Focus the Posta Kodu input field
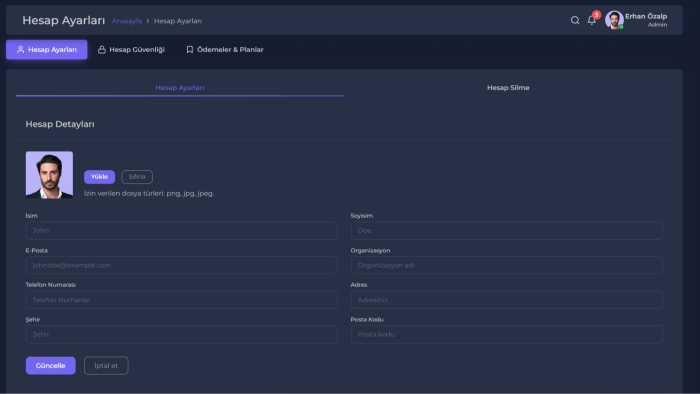700x394 pixels. point(506,334)
